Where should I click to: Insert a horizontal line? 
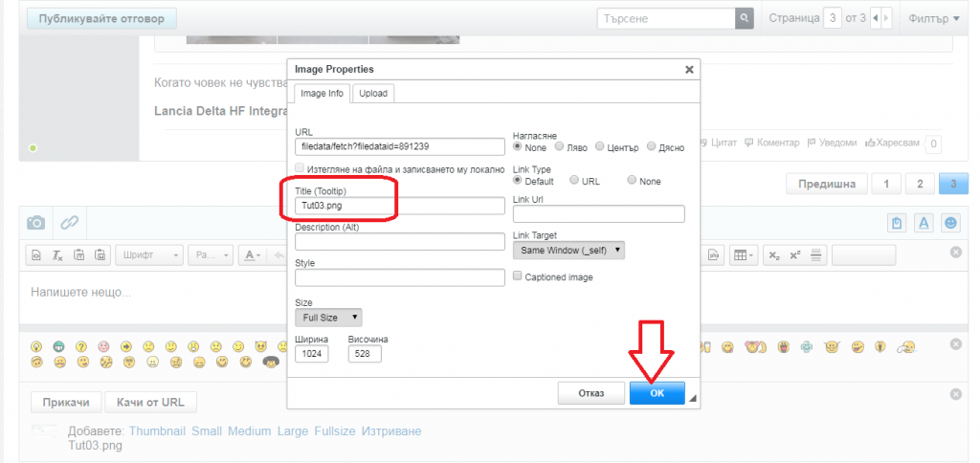tap(815, 254)
